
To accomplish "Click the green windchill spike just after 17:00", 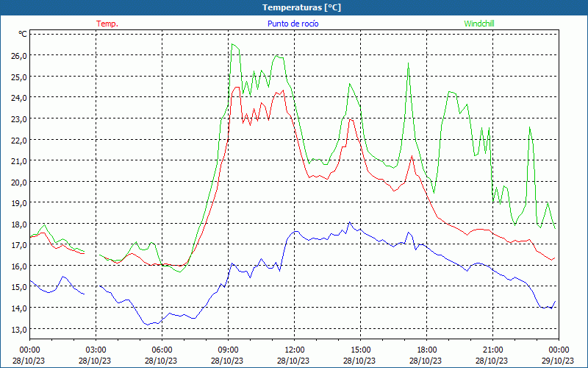I will coord(408,63).
